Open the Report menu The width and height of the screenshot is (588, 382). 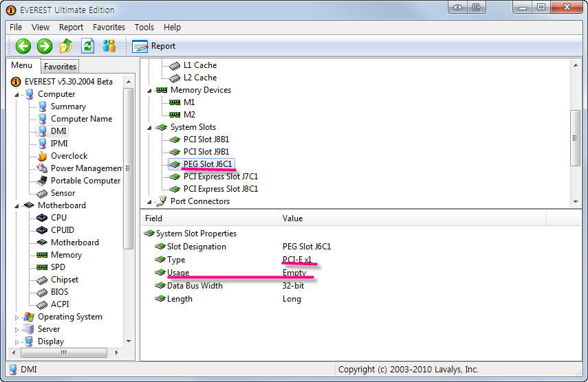coord(72,27)
